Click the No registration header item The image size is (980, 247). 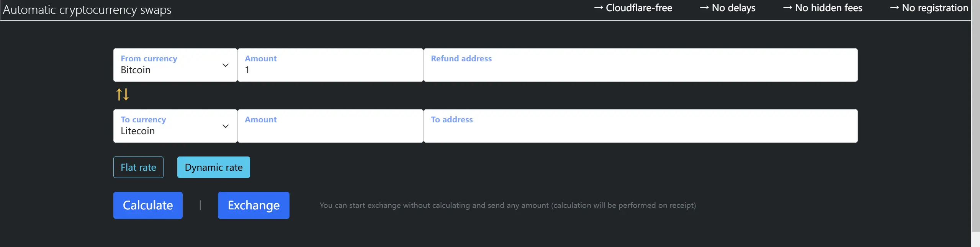point(929,8)
